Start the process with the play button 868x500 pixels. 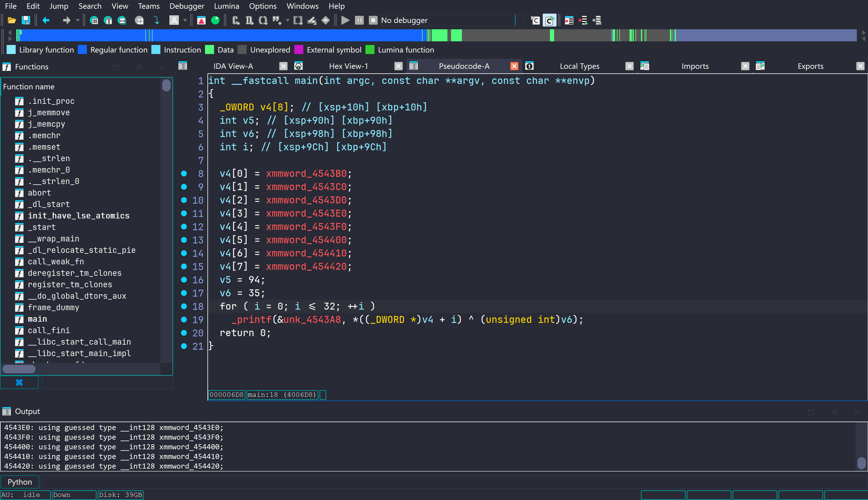(x=346, y=21)
